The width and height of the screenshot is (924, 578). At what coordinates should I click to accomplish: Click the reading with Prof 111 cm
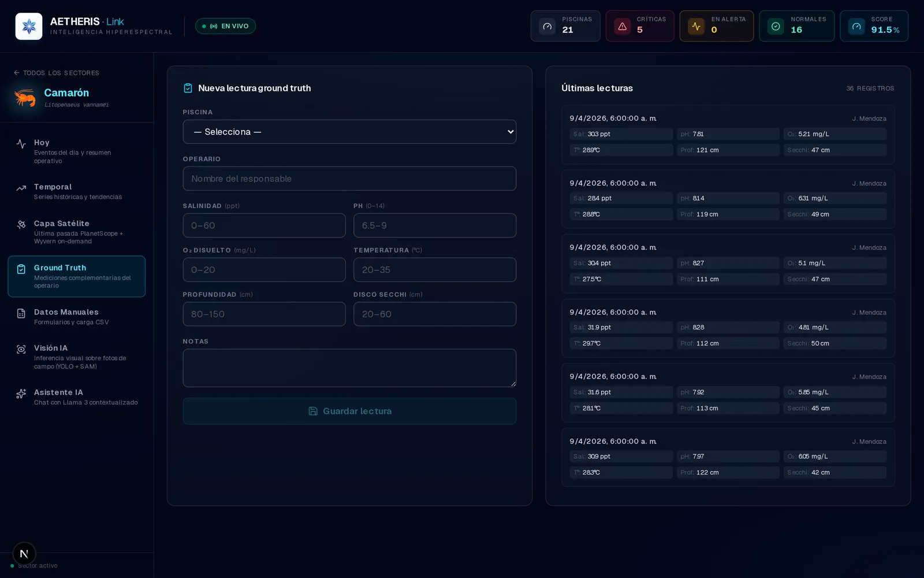coord(728,264)
